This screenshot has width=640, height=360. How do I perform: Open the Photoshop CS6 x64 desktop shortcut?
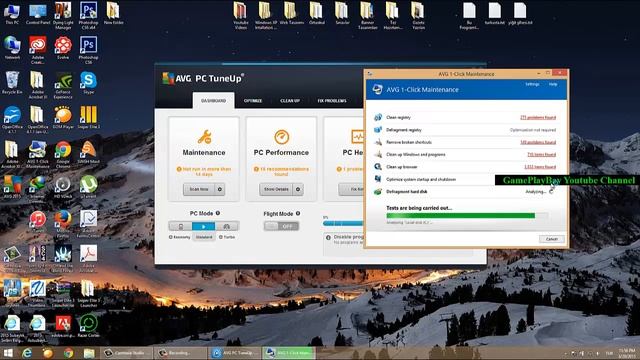pos(89,16)
